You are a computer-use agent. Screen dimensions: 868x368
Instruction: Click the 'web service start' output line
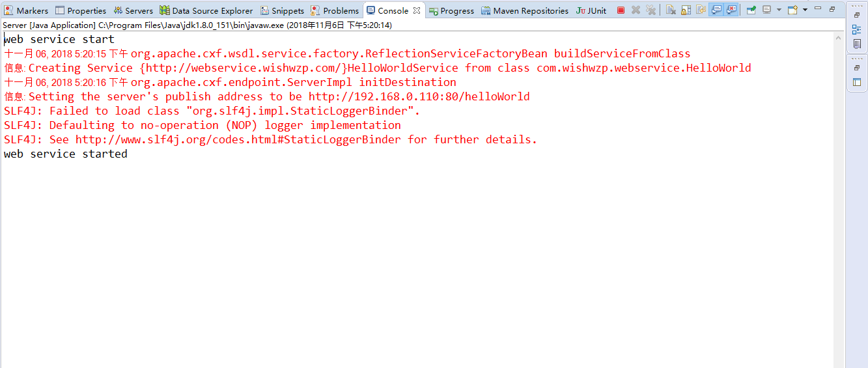59,39
